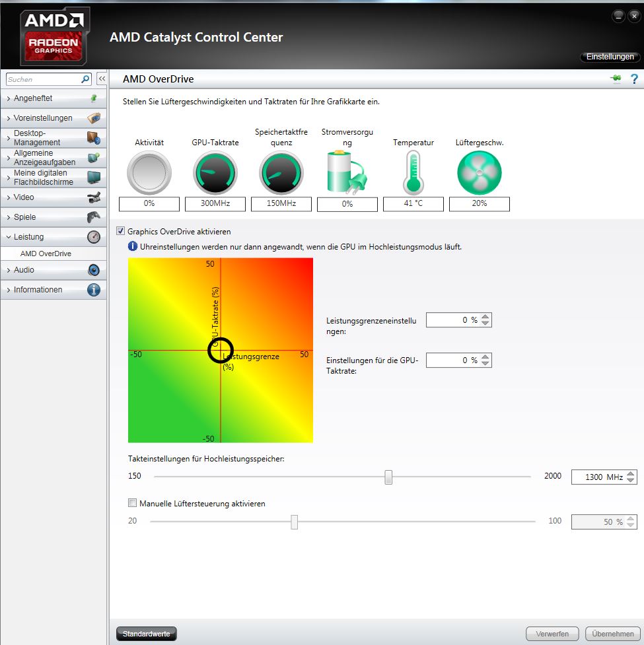Screen dimensions: 644x645
Task: Disable Graphics OverDrive aktivieren checkbox
Action: pos(121,231)
